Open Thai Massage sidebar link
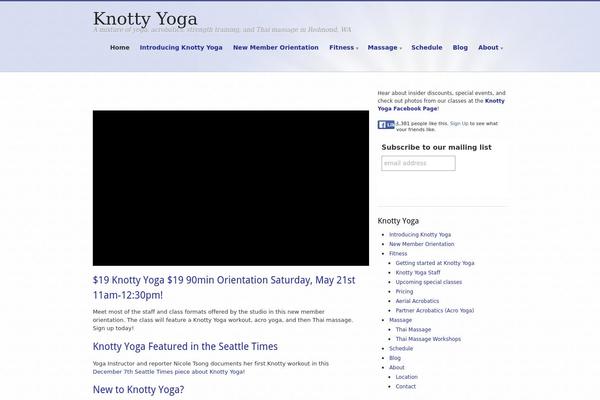 (413, 330)
